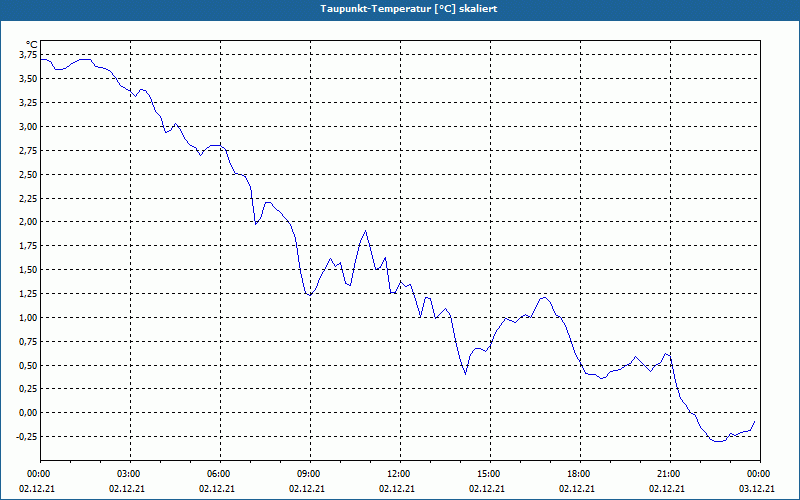Click the 0,75 y-axis label
This screenshot has height=500, width=800.
[x=29, y=342]
